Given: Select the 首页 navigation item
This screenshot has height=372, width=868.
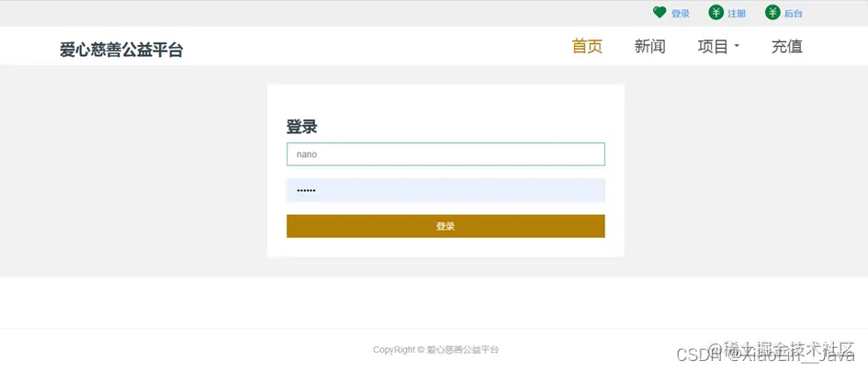Looking at the screenshot, I should point(587,47).
